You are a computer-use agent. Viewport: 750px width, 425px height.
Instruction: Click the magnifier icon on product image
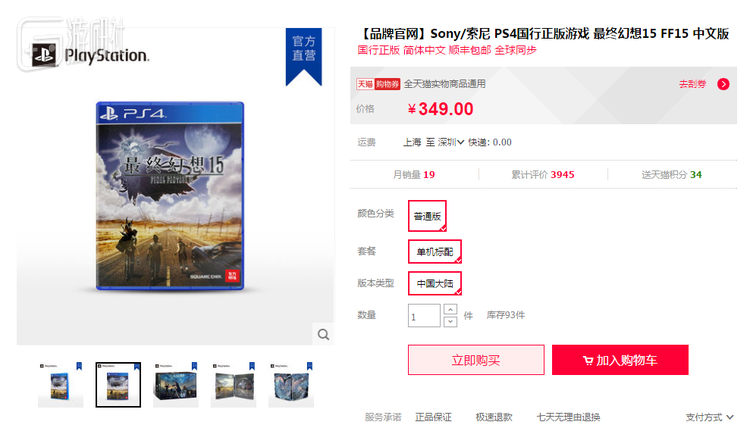(x=323, y=334)
